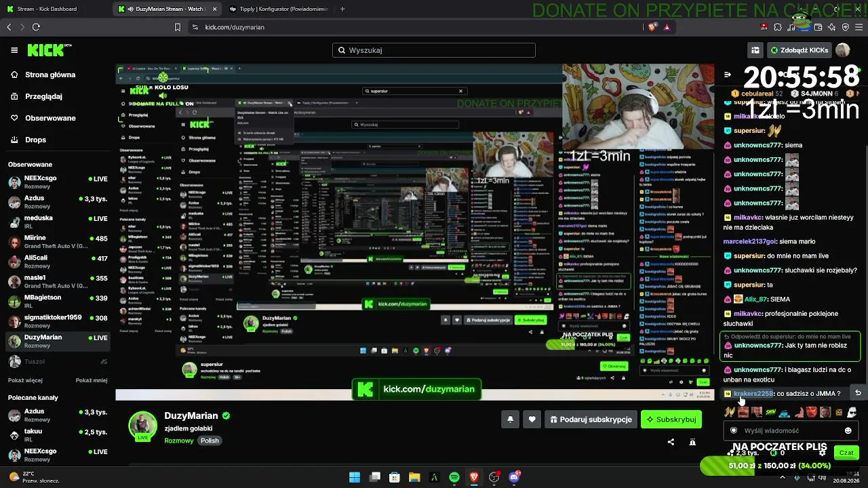This screenshot has height=488, width=868.
Task: Open the user profile avatar menu
Action: (x=843, y=50)
